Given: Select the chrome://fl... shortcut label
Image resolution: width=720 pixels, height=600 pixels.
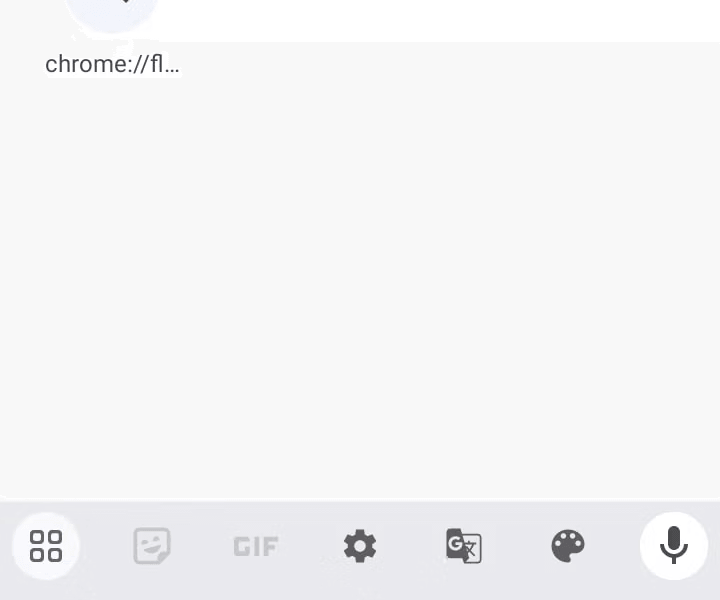Looking at the screenshot, I should point(112,64).
